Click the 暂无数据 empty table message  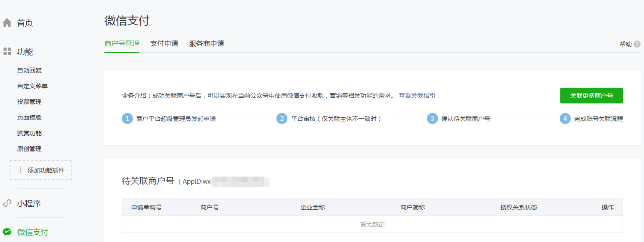(x=372, y=224)
